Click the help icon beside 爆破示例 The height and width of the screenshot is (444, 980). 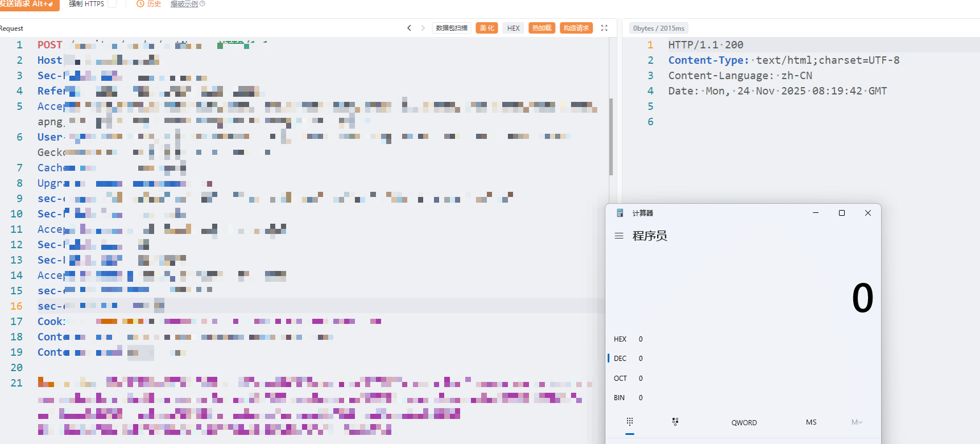[x=202, y=4]
